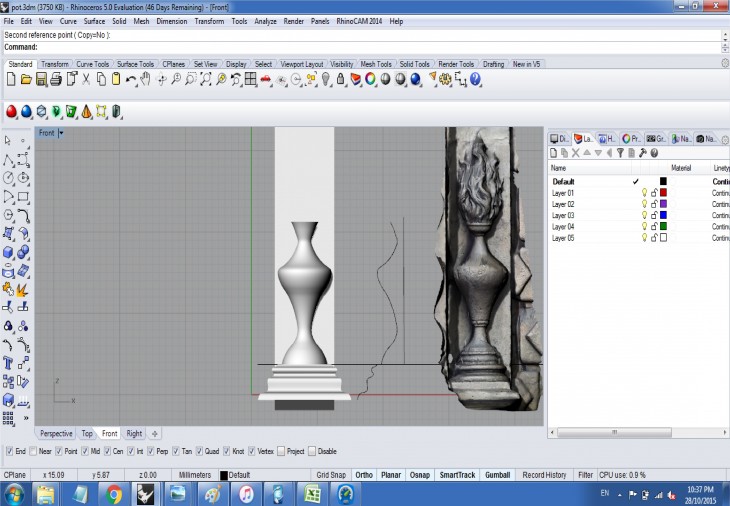Click the layer tools hammer icon

(642, 153)
